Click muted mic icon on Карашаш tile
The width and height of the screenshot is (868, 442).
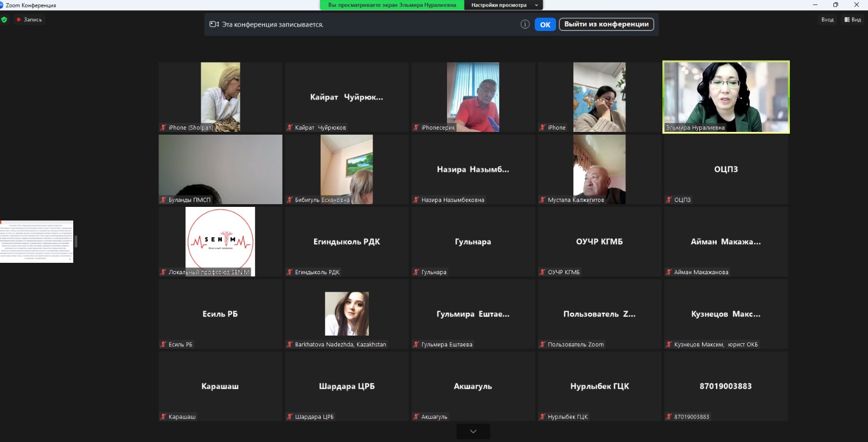pos(163,416)
